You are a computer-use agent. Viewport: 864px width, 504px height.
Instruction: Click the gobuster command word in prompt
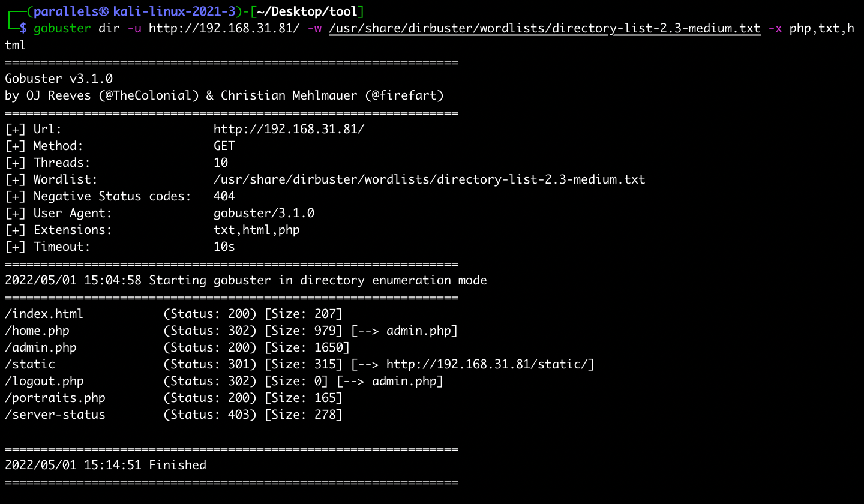pyautogui.click(x=62, y=28)
